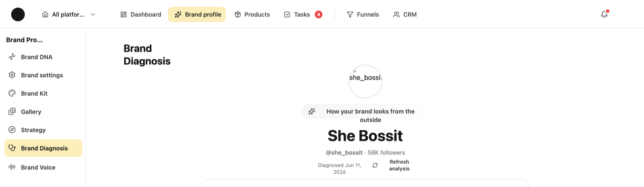Image resolution: width=644 pixels, height=187 pixels.
Task: Open notifications bell icon
Action: coord(604,14)
